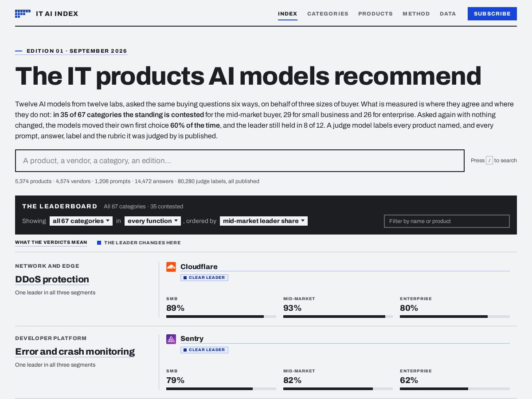Click the IT AI Index grid logo icon
The image size is (532, 399).
23,14
